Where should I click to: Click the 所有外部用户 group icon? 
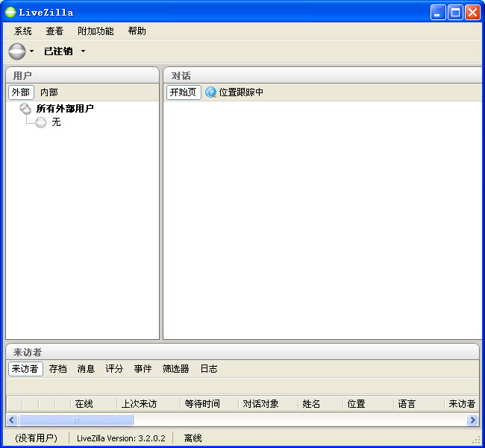click(x=25, y=108)
